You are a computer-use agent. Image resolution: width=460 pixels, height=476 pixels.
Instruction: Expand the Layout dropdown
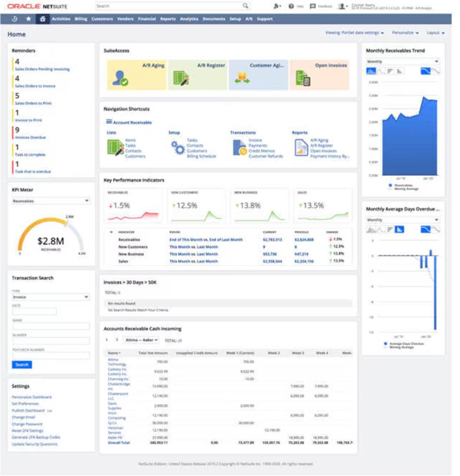(436, 33)
